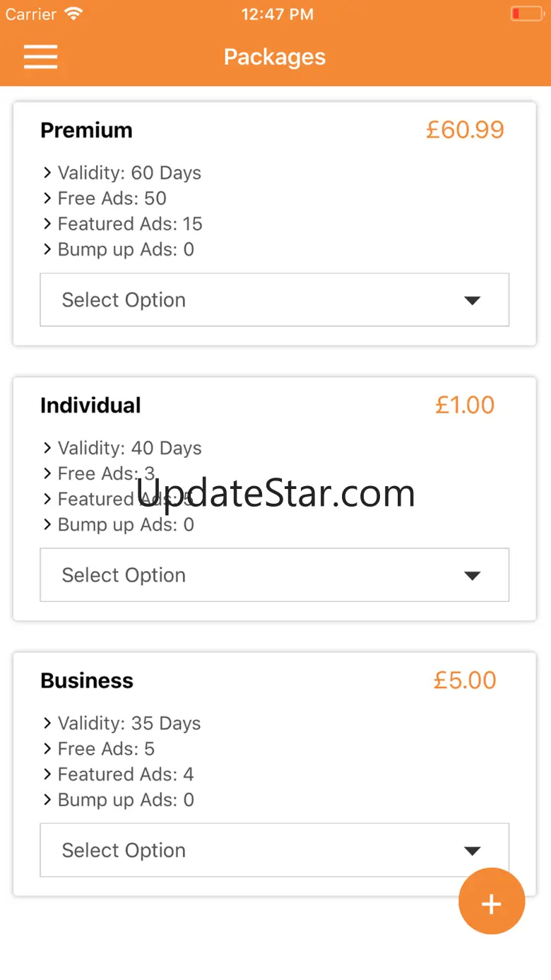Click the battery icon in status bar
Screen dimensions: 551x980
point(526,14)
